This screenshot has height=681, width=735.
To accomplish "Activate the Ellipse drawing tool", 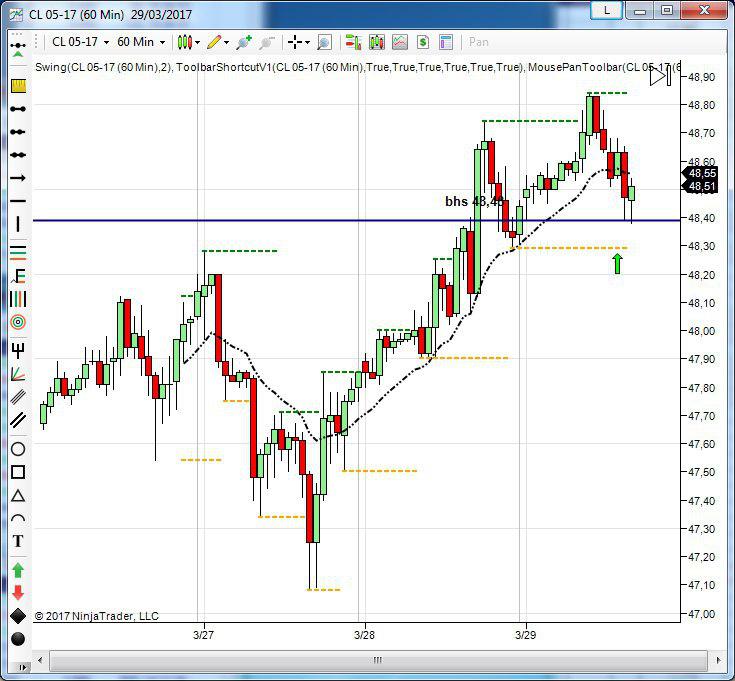I will (x=18, y=448).
